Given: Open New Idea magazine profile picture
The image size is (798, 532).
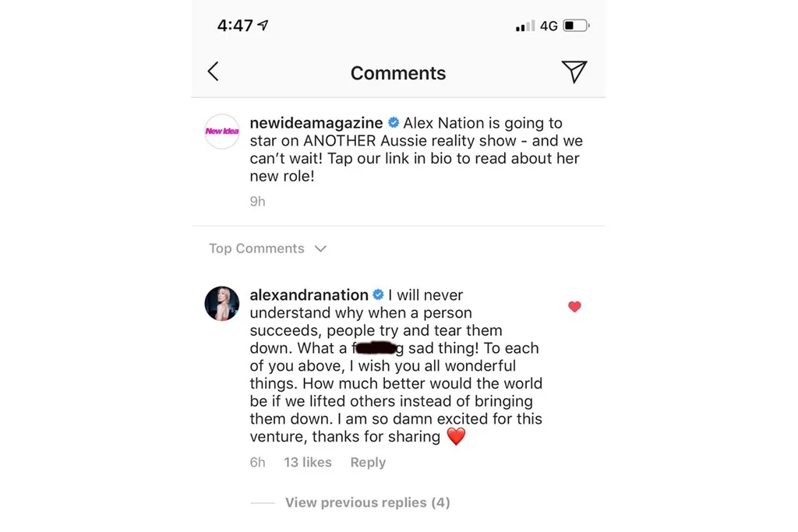Looking at the screenshot, I should click(222, 131).
